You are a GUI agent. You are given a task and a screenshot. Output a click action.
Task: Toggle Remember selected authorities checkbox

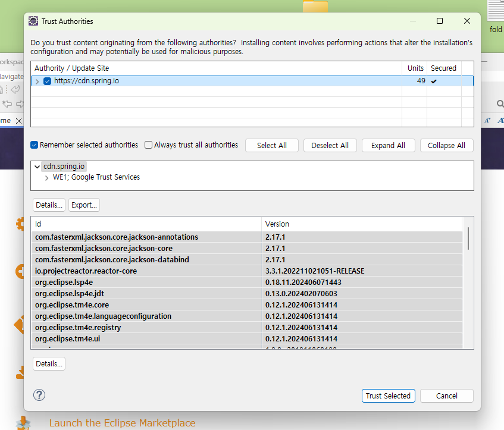pyautogui.click(x=34, y=145)
